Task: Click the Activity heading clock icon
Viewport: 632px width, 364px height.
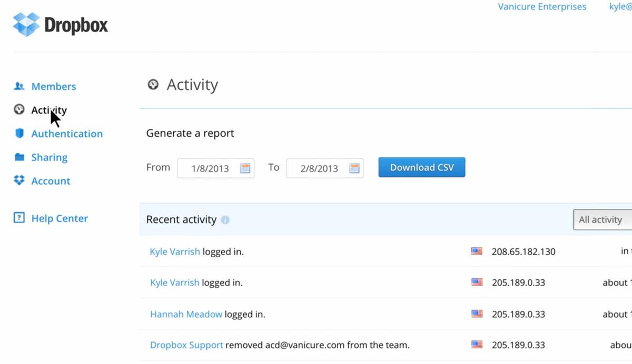Action: pyautogui.click(x=153, y=84)
